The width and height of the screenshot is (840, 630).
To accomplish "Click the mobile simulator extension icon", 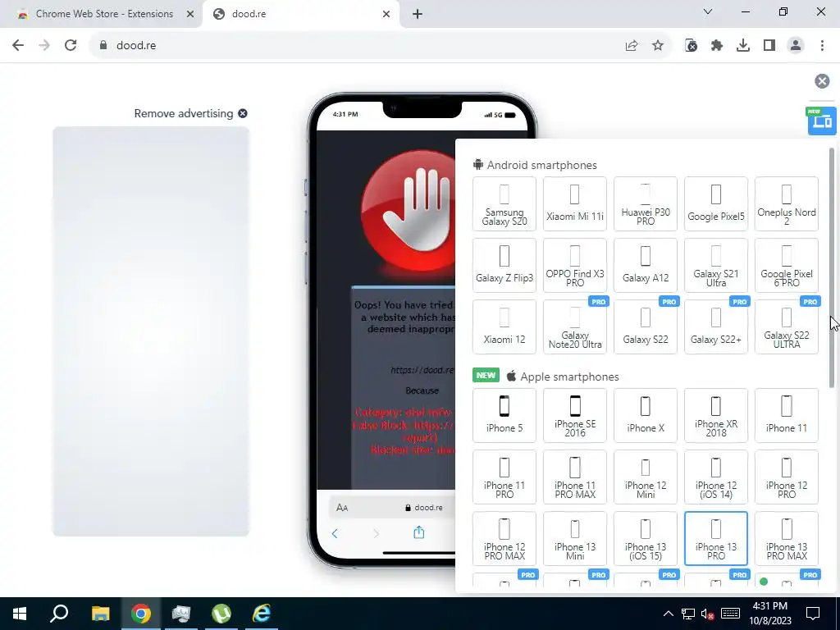I will [691, 46].
